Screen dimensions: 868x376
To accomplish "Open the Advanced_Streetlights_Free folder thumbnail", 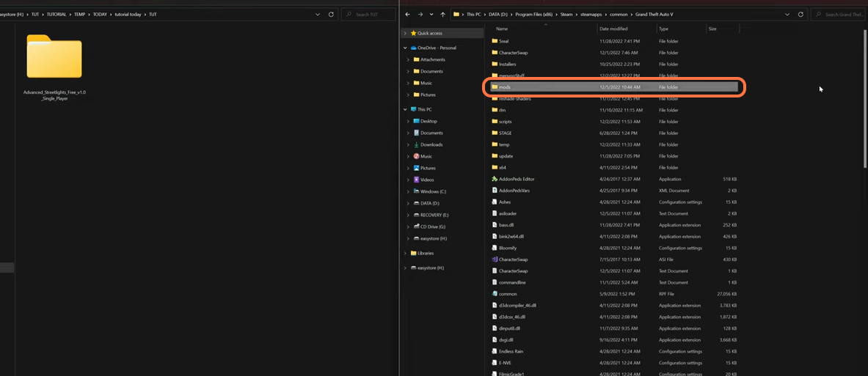I will tap(54, 56).
